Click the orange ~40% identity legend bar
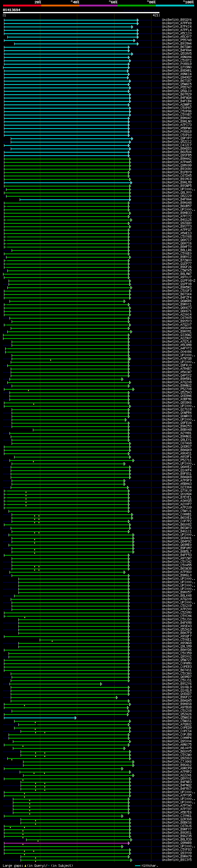The height and width of the screenshot is (868, 197). pos(60,6)
